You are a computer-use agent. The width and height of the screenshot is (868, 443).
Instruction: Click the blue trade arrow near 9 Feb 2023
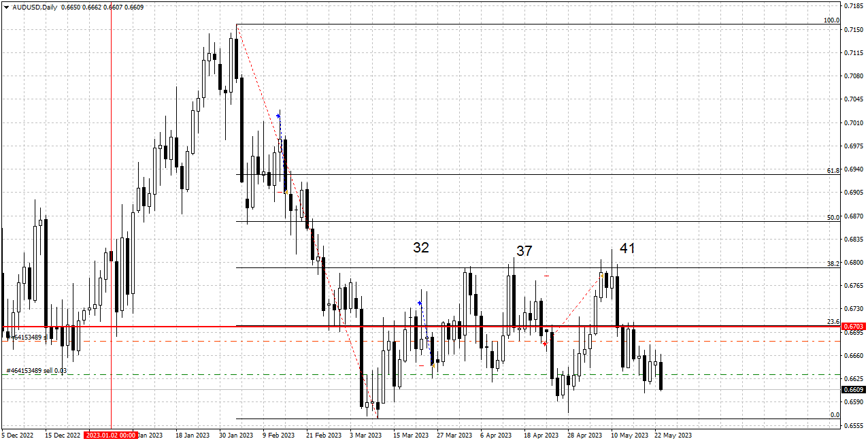pos(278,116)
